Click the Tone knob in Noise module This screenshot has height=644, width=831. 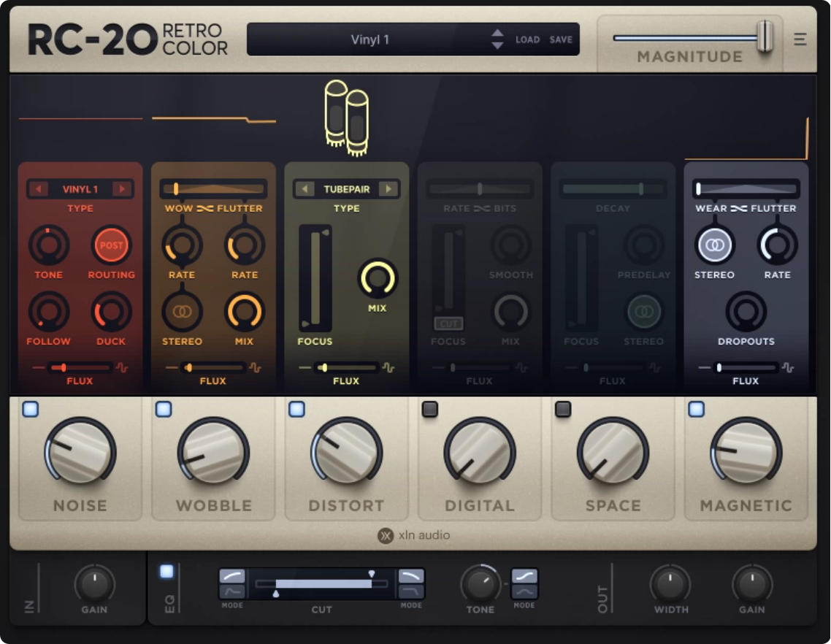coord(48,245)
